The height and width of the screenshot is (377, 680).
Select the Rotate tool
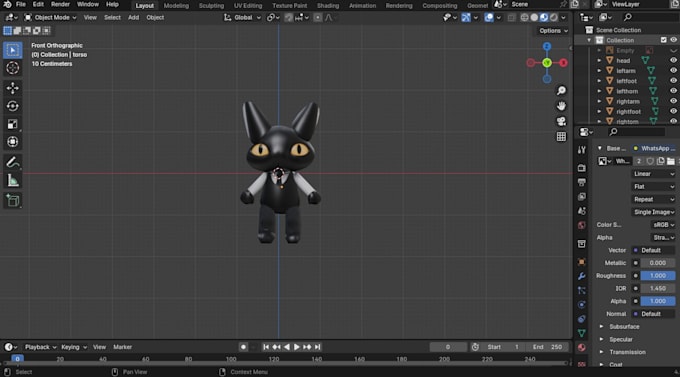[13, 106]
